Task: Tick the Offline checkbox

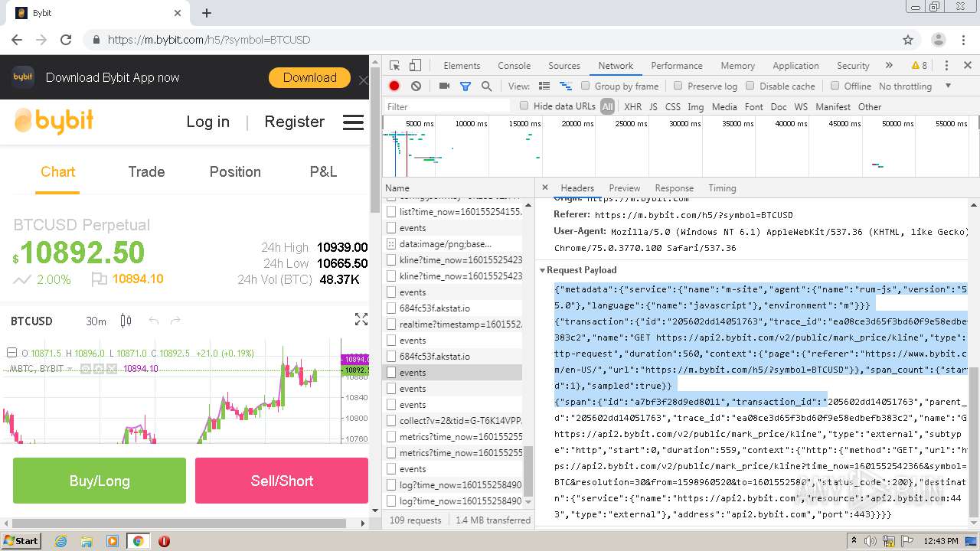Action: pos(835,86)
